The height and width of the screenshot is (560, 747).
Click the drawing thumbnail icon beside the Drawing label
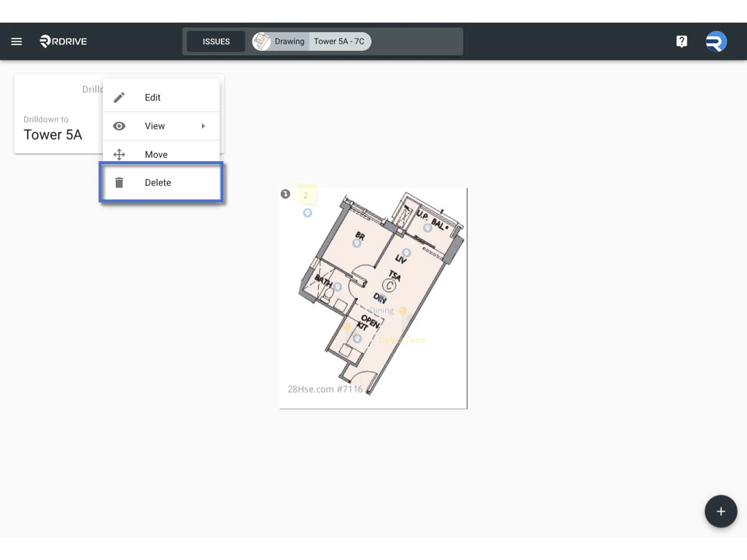261,41
